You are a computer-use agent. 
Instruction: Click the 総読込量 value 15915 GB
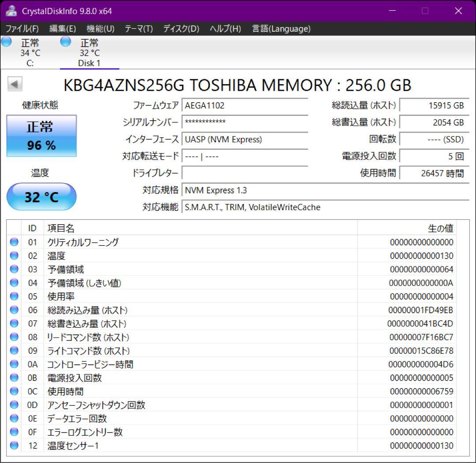coord(434,105)
